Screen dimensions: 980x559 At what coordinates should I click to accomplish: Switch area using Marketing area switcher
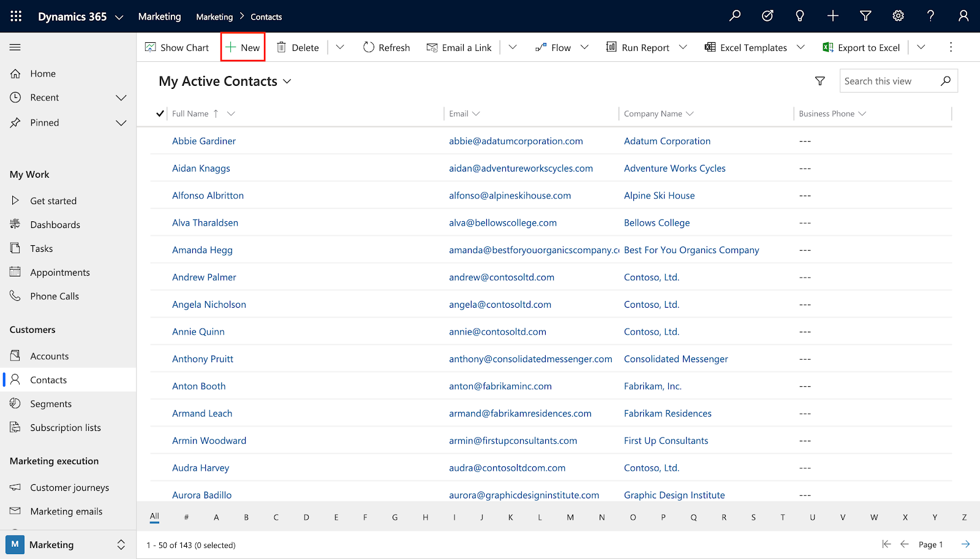68,544
